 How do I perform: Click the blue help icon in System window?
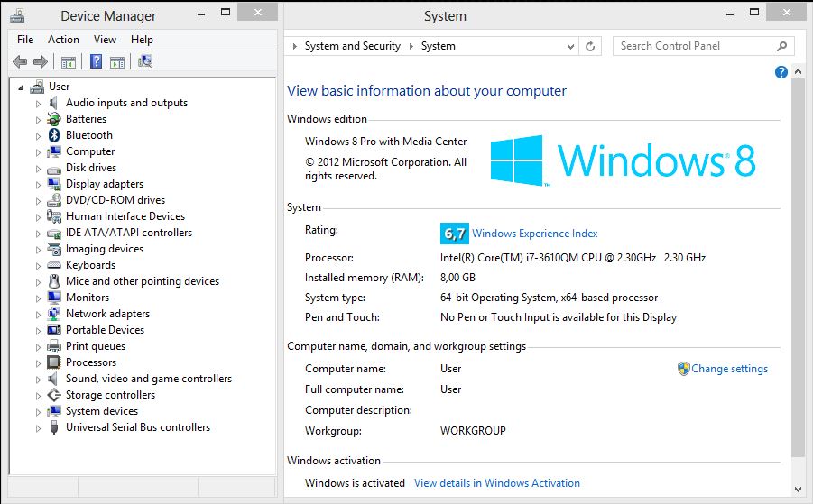click(781, 72)
